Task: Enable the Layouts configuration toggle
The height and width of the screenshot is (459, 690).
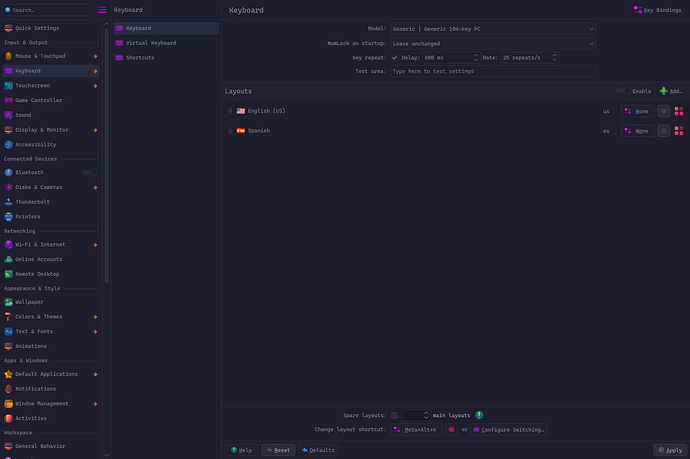Action: pos(622,91)
